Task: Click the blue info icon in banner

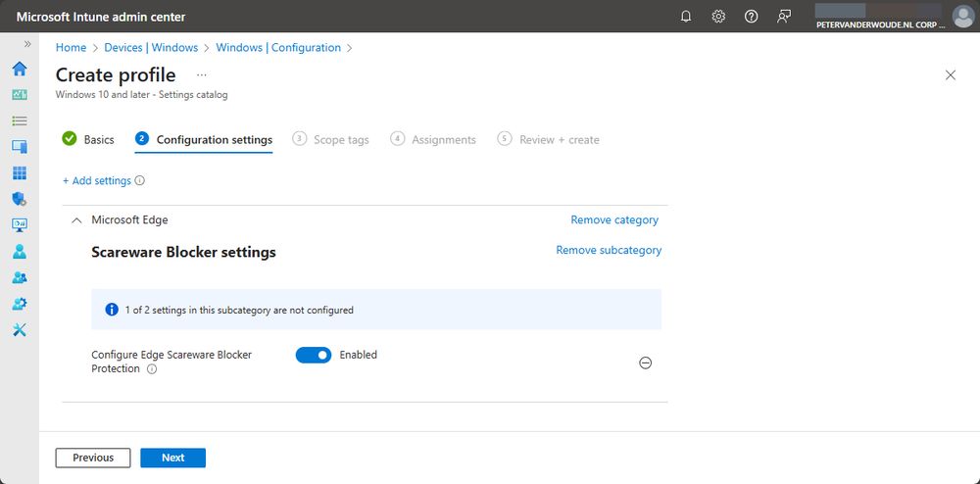Action: (x=112, y=310)
